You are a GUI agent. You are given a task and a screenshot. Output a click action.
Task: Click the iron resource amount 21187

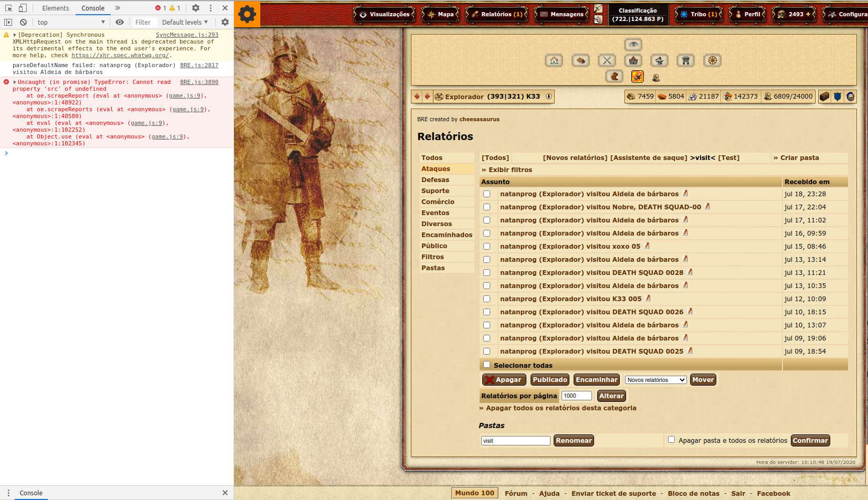708,97
